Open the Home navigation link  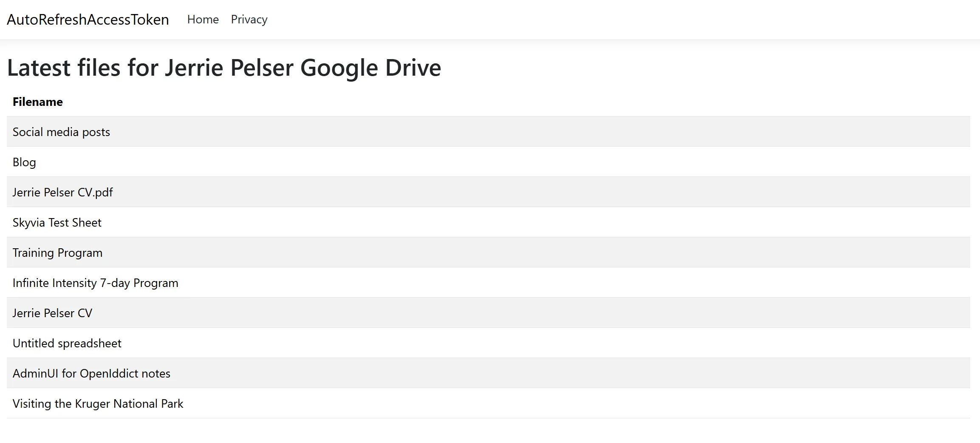[x=203, y=20]
